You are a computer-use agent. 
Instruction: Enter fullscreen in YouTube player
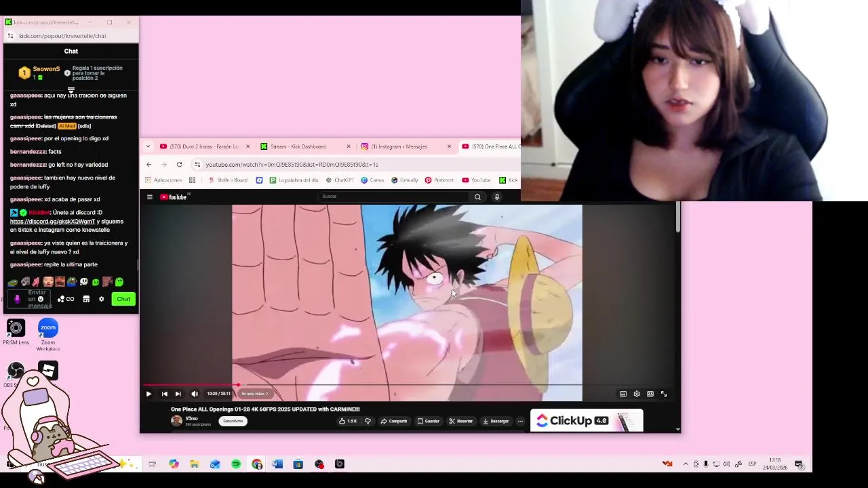[664, 394]
